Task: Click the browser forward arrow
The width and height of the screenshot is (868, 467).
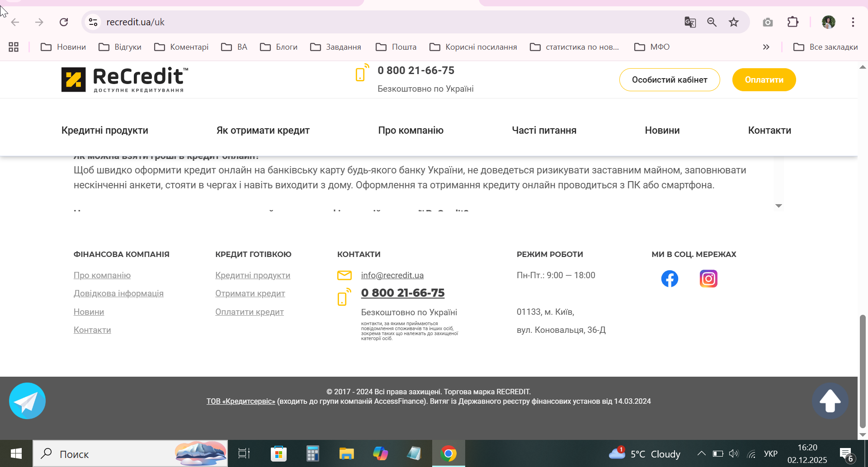Action: [x=39, y=22]
